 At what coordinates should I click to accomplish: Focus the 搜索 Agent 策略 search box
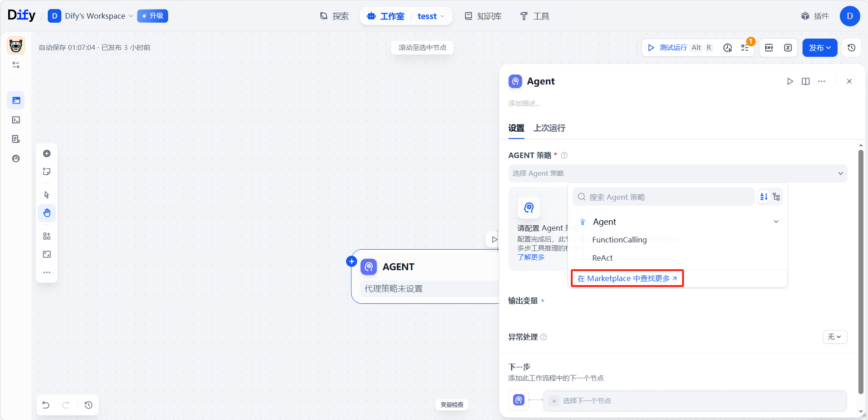(x=663, y=197)
